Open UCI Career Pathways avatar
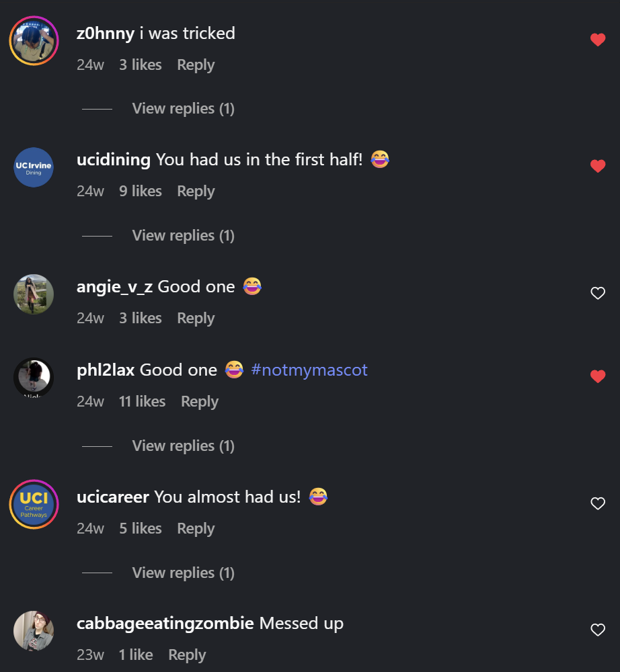The image size is (620, 672). pos(34,504)
